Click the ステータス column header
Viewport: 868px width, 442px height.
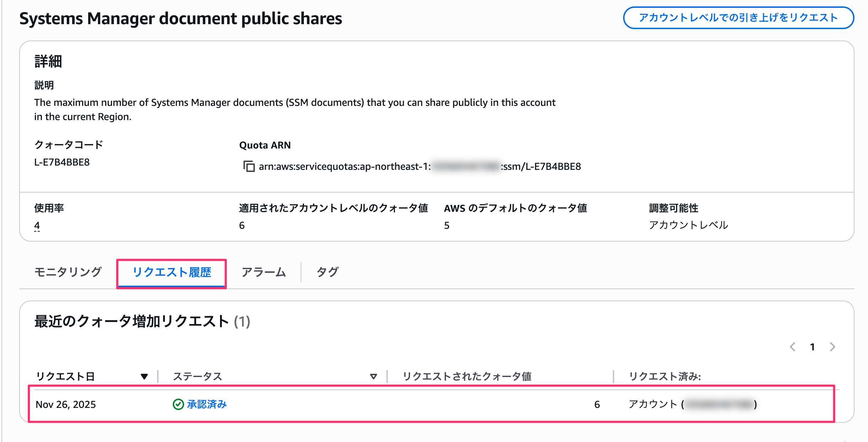coord(198,377)
